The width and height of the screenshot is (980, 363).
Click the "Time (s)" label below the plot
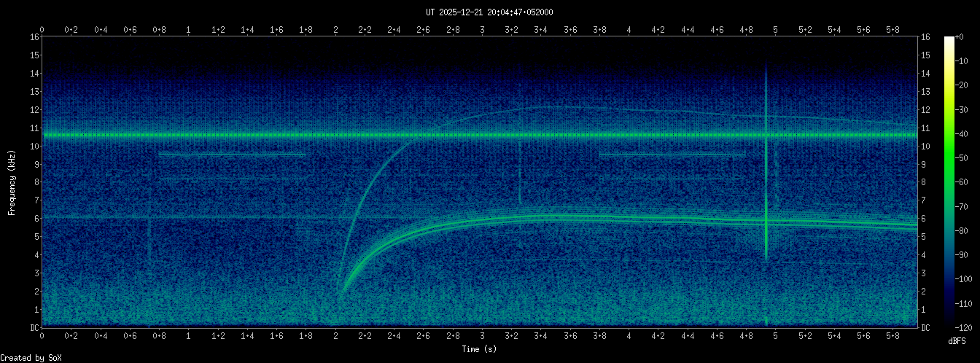(480, 349)
